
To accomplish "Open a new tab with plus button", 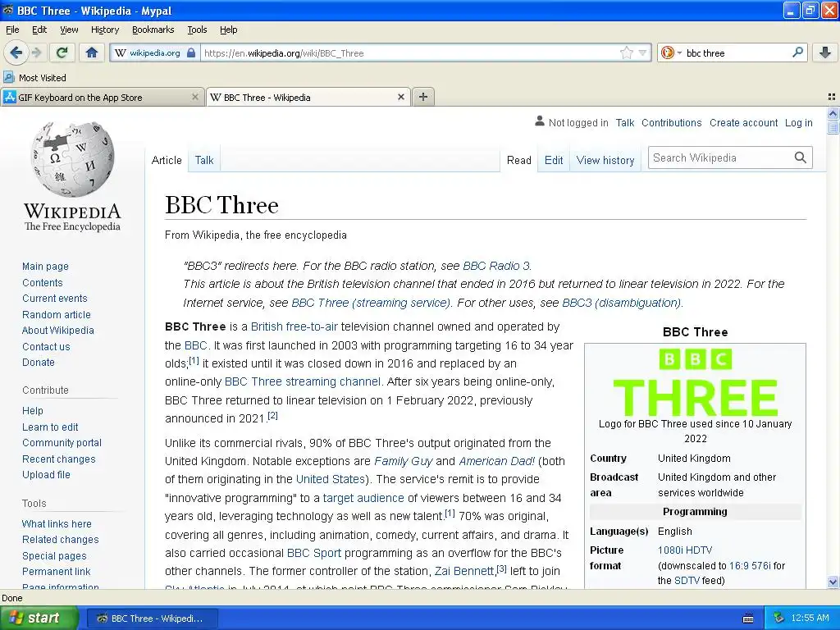I will [423, 97].
